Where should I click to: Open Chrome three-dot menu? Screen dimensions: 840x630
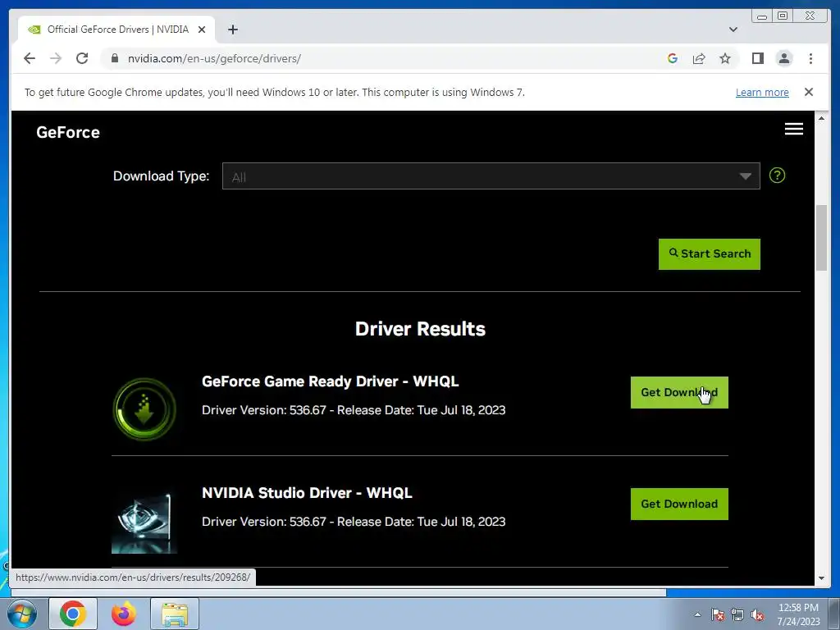pyautogui.click(x=811, y=58)
